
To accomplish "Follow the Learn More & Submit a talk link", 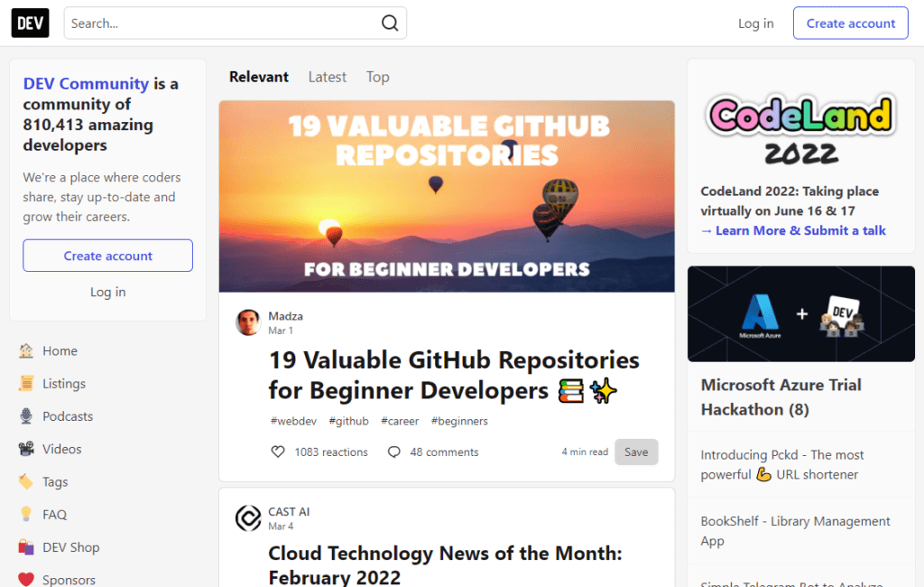I will (792, 230).
